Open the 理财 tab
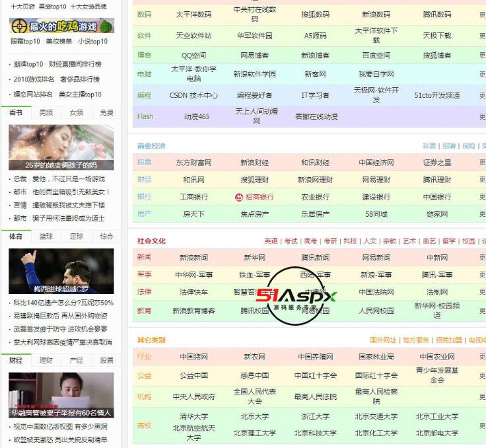Screen dimensions: 486x448 pos(46,360)
